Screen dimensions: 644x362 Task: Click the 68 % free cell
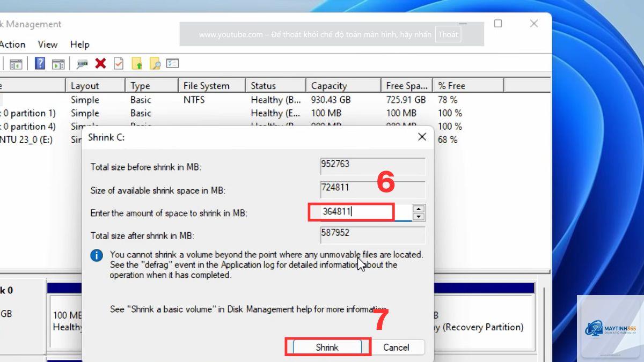point(448,139)
